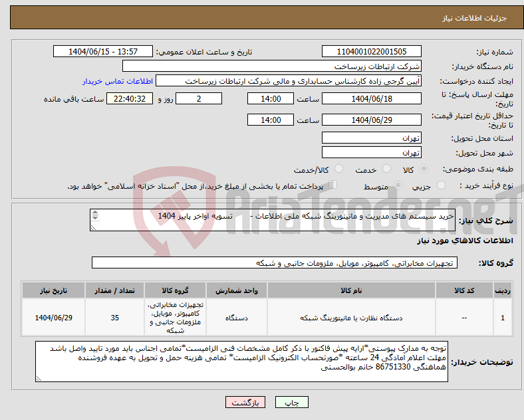Click the نام کالا column header
Image resolution: width=524 pixels, height=420 pixels.
coord(351,290)
